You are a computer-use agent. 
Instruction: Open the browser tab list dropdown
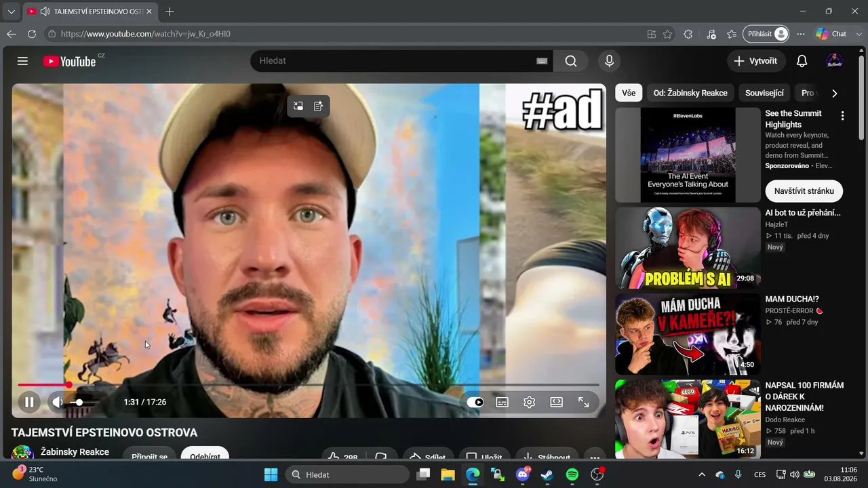(x=11, y=12)
